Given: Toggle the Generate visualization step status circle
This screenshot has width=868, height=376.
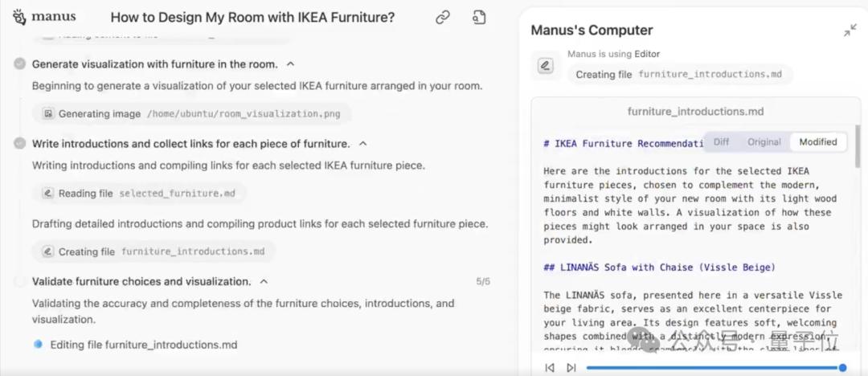Looking at the screenshot, I should (x=20, y=63).
